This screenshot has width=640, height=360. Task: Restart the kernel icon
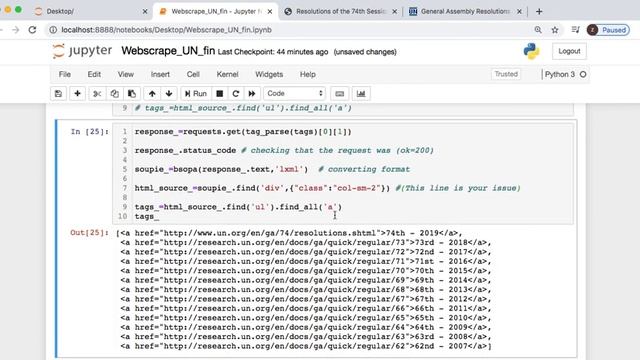[236, 93]
